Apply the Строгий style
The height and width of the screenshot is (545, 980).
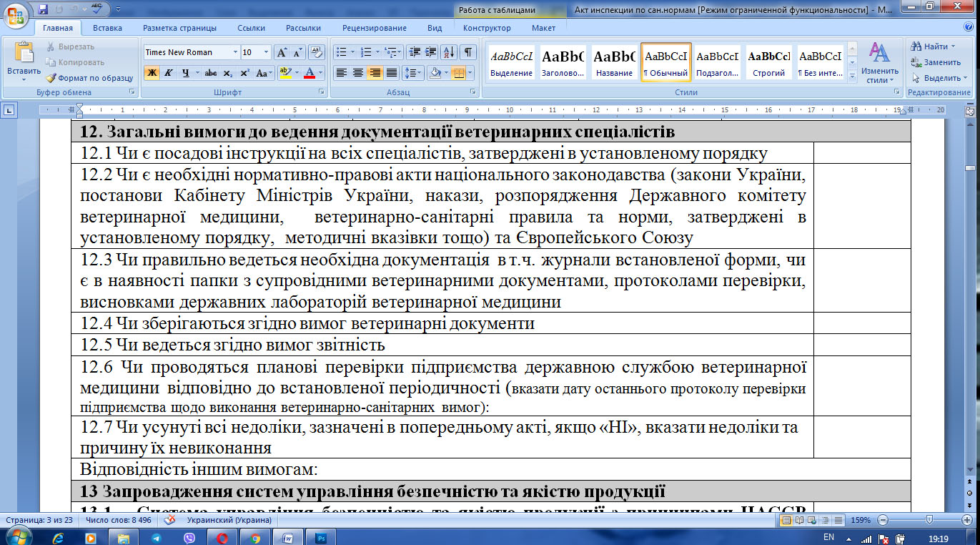click(x=768, y=62)
